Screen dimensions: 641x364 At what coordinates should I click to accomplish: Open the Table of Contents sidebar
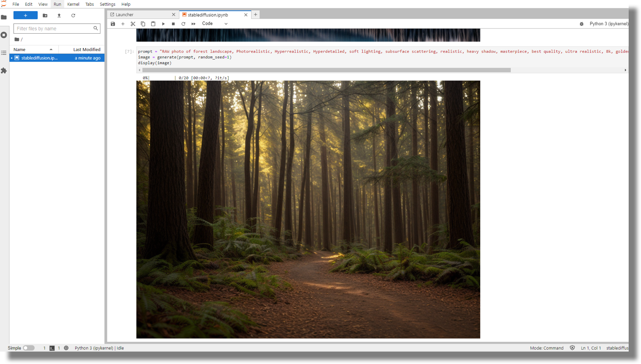(4, 53)
